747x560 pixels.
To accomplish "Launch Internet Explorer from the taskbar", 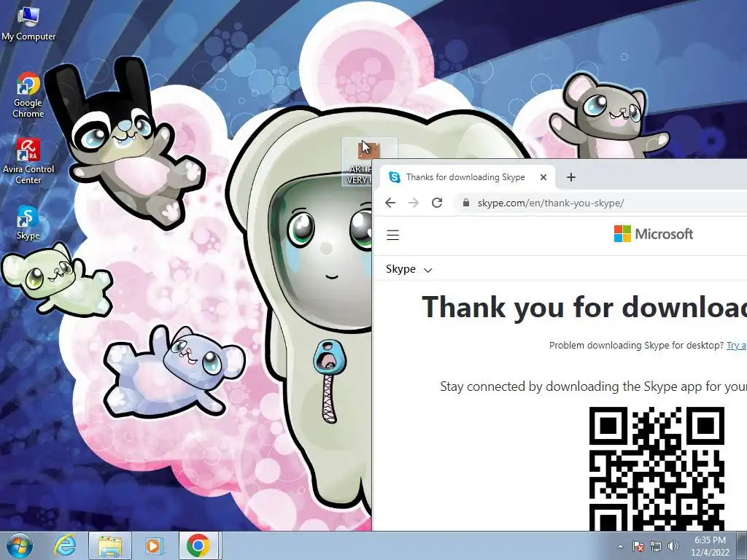I will coord(65,545).
